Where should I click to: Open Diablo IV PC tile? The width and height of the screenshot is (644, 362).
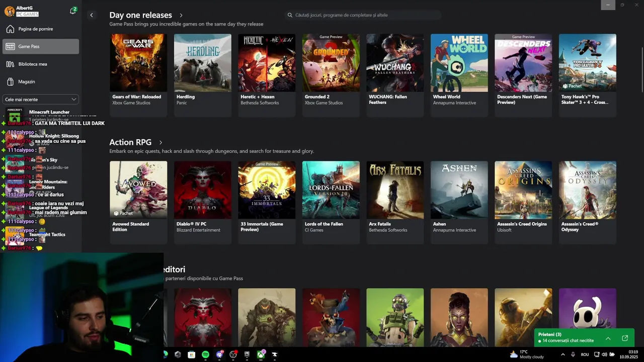[203, 202]
